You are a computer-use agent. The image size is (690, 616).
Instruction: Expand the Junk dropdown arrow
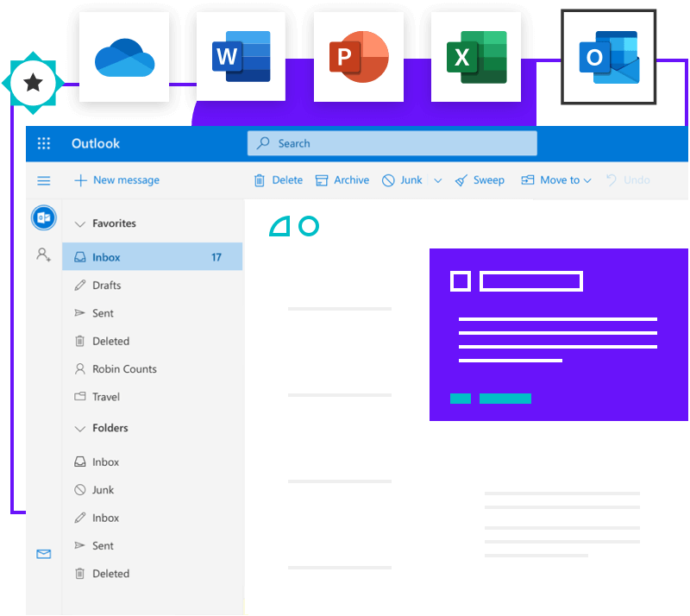click(437, 180)
